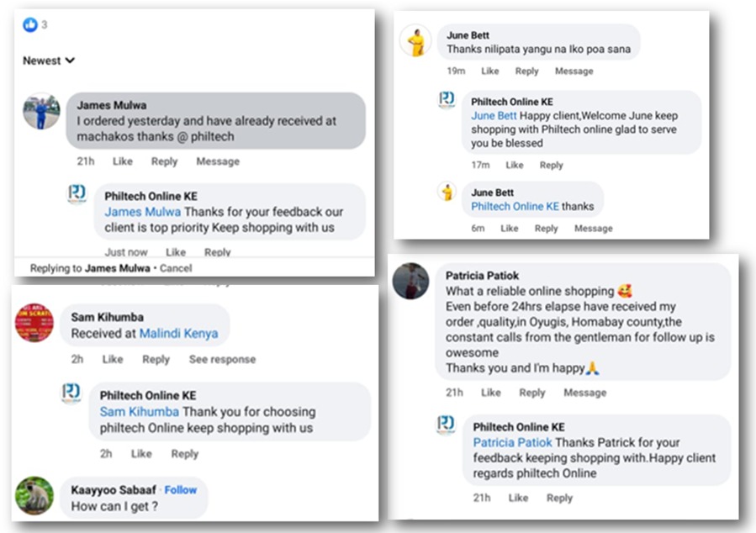Message Patricia Patiok from her comment
The image size is (756, 533).
coord(584,393)
